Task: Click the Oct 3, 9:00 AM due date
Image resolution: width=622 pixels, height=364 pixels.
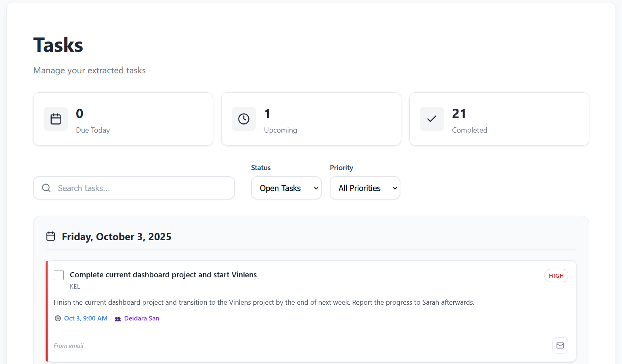Action: pos(86,318)
